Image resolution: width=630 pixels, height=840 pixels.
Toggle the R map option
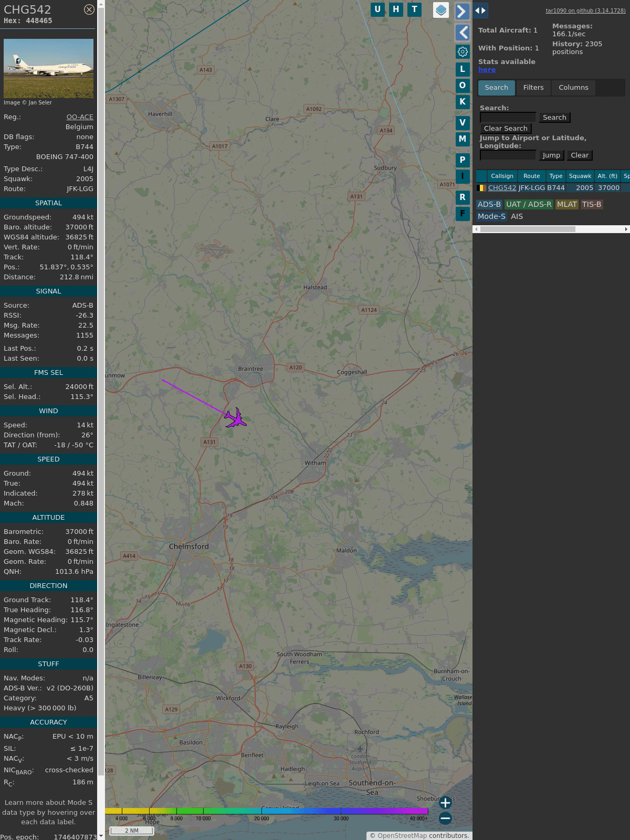463,197
